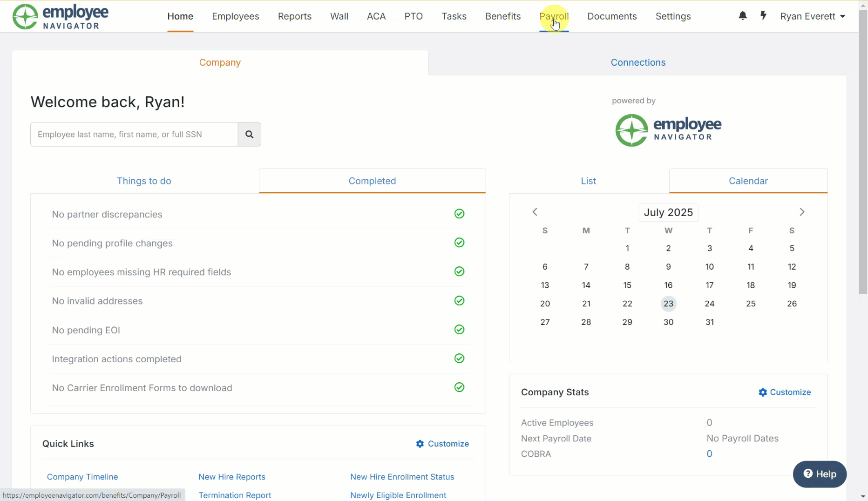
Task: Open the Documents menu
Action: click(x=612, y=16)
